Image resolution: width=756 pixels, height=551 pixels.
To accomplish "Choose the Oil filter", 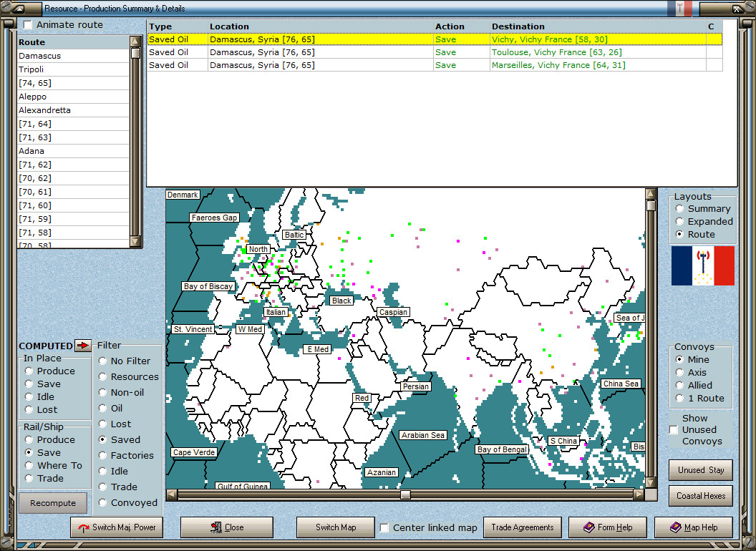I will pos(102,409).
